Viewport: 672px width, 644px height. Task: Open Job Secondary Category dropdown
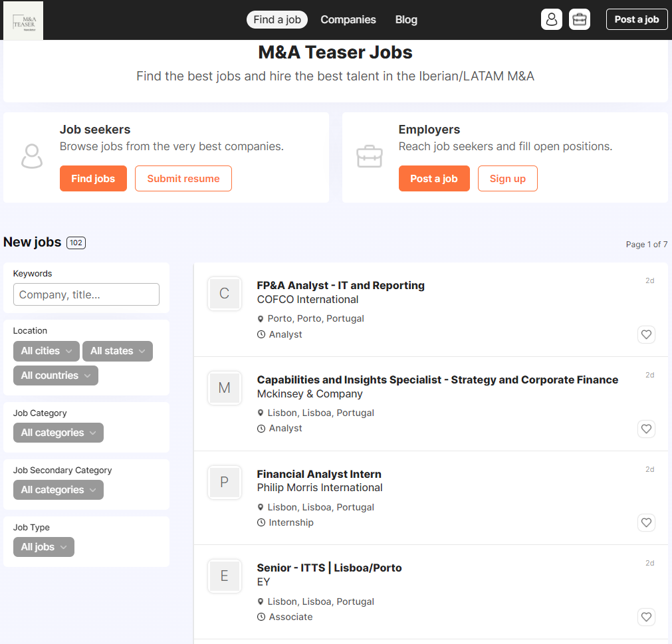pos(58,490)
